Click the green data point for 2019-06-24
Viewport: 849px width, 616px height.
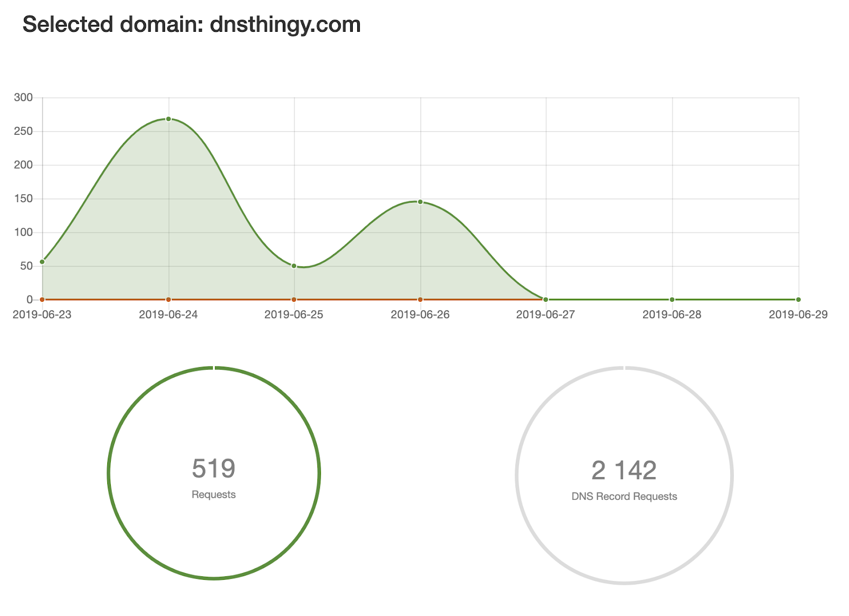click(x=168, y=119)
